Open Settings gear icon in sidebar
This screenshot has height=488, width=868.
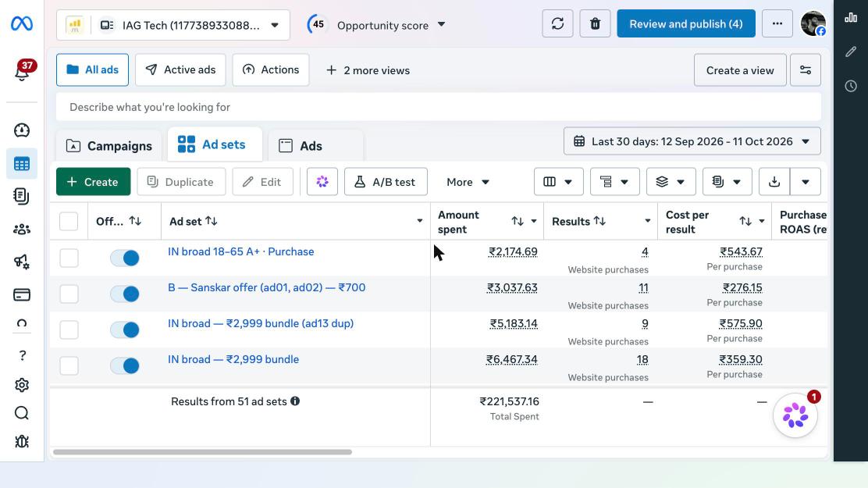[22, 384]
